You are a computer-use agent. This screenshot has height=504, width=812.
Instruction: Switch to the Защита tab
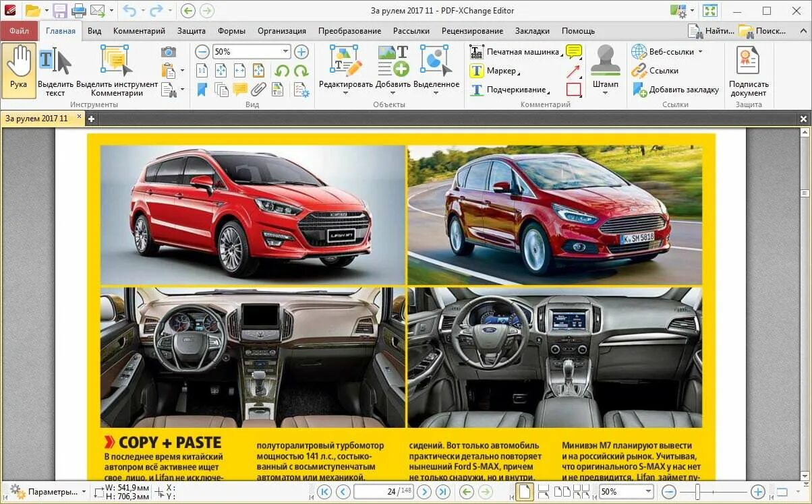(x=192, y=31)
